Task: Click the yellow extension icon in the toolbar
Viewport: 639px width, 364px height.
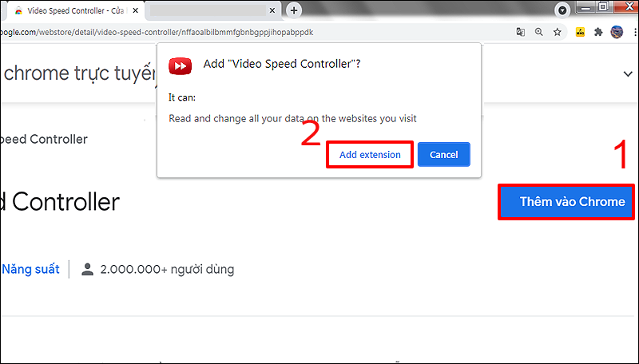Action: pyautogui.click(x=580, y=32)
